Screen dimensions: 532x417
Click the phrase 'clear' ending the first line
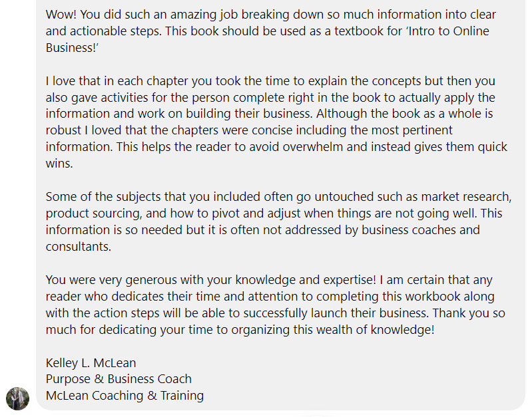coord(481,14)
